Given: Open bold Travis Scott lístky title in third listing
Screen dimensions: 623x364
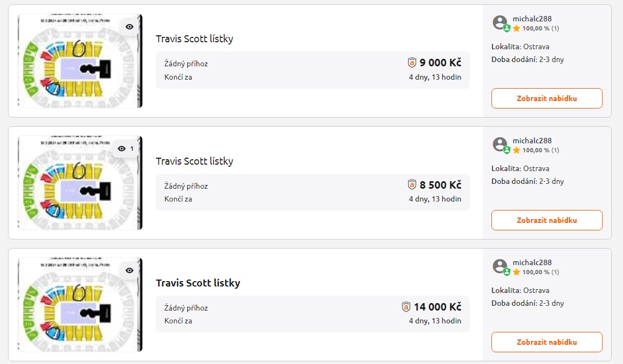Looking at the screenshot, I should coord(198,283).
